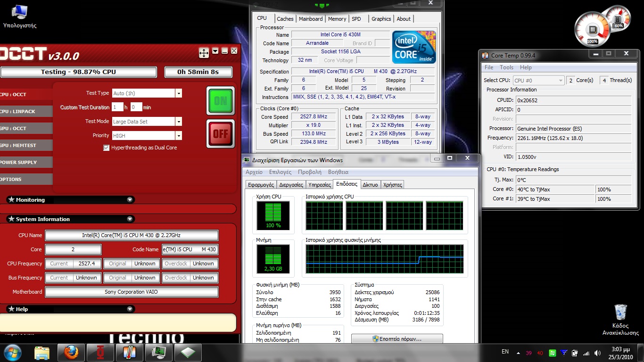Click the Εποπτεία πόρων button
The height and width of the screenshot is (362, 644).
[x=397, y=339]
